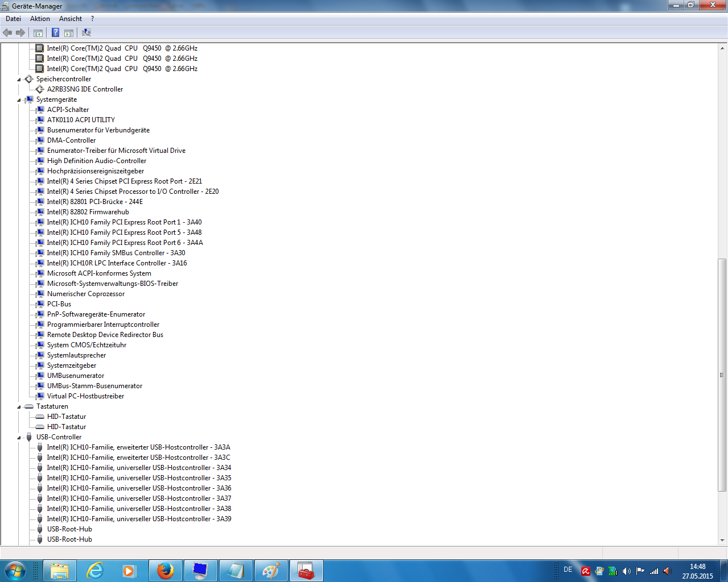This screenshot has height=582, width=728.
Task: Open the Paint taskbar icon
Action: click(271, 571)
